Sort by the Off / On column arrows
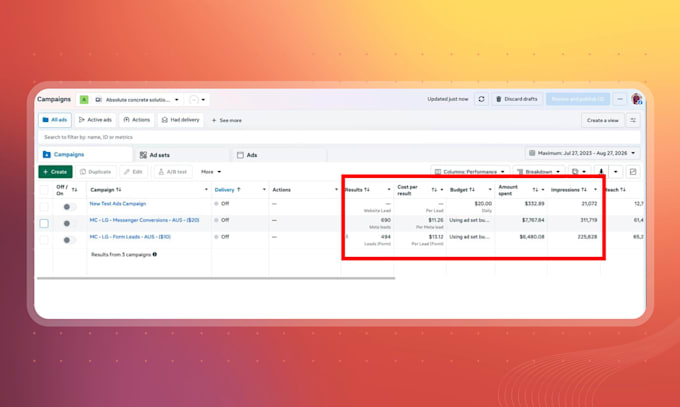Image resolution: width=680 pixels, height=407 pixels. click(x=75, y=190)
